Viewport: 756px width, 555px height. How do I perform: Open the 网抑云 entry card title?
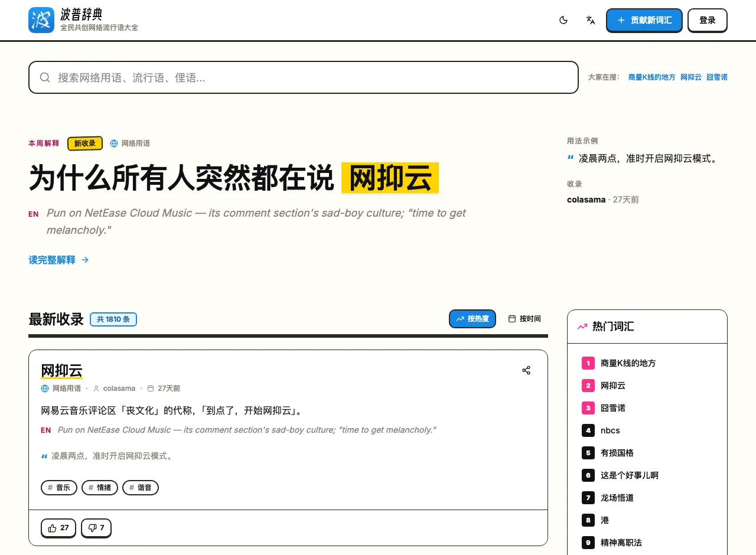tap(62, 371)
